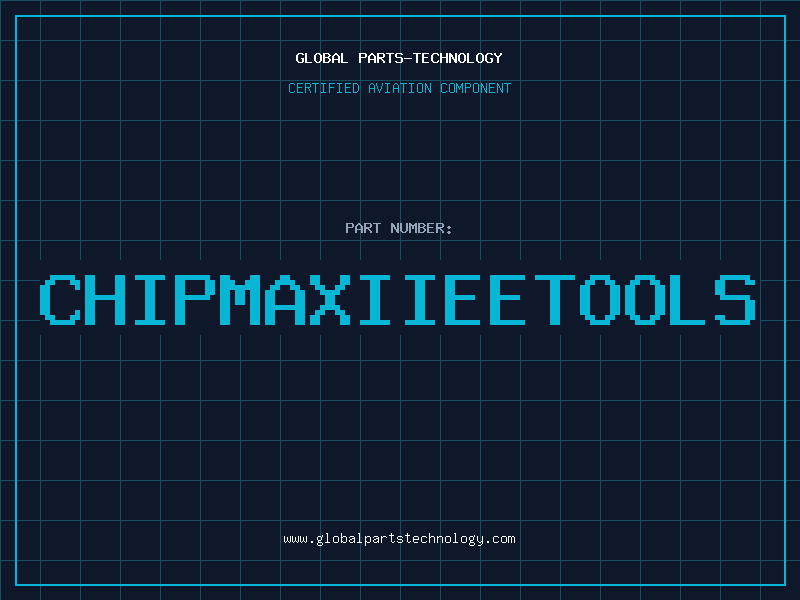Image resolution: width=800 pixels, height=600 pixels.
Task: Click the letter P in the part number
Action: 195,300
